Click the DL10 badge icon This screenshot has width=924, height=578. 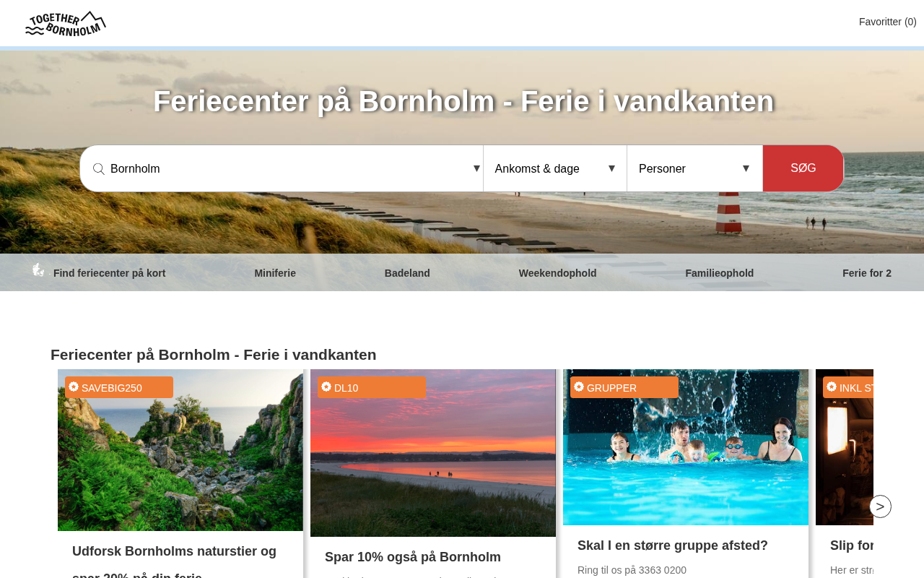(x=326, y=387)
